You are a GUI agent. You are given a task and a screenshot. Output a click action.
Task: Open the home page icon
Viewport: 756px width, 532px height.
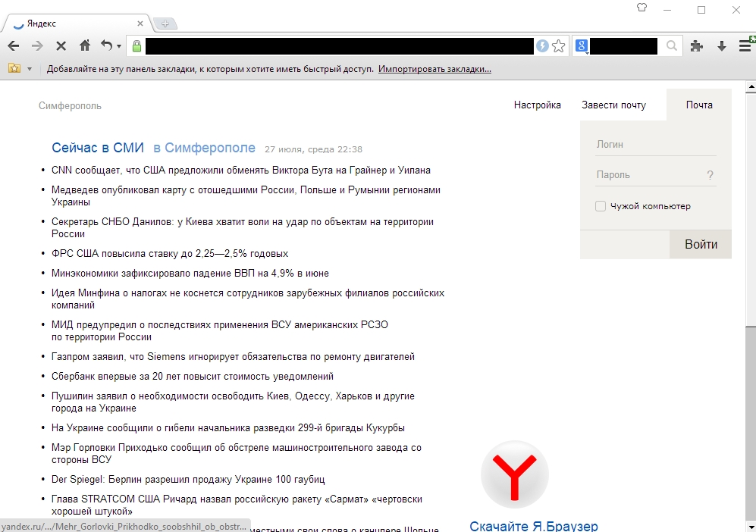click(x=85, y=45)
